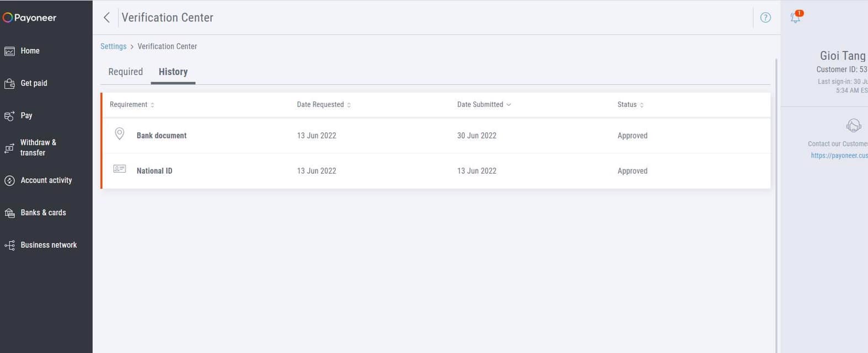
Task: Open the notifications bell
Action: click(795, 18)
